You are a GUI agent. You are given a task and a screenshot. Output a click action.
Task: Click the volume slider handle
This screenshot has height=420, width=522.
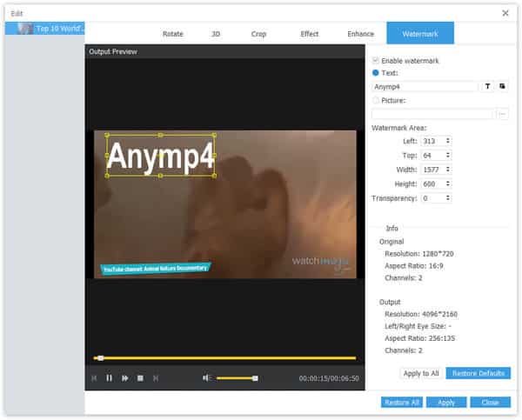[255, 378]
